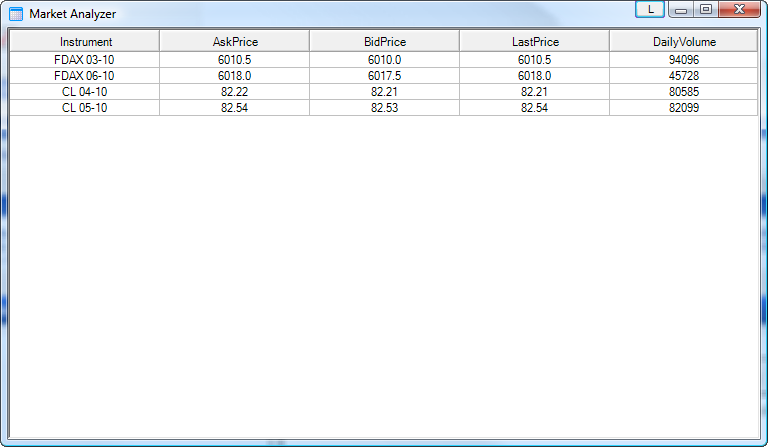The image size is (768, 447).
Task: Click the AskPrice column header
Action: [235, 42]
